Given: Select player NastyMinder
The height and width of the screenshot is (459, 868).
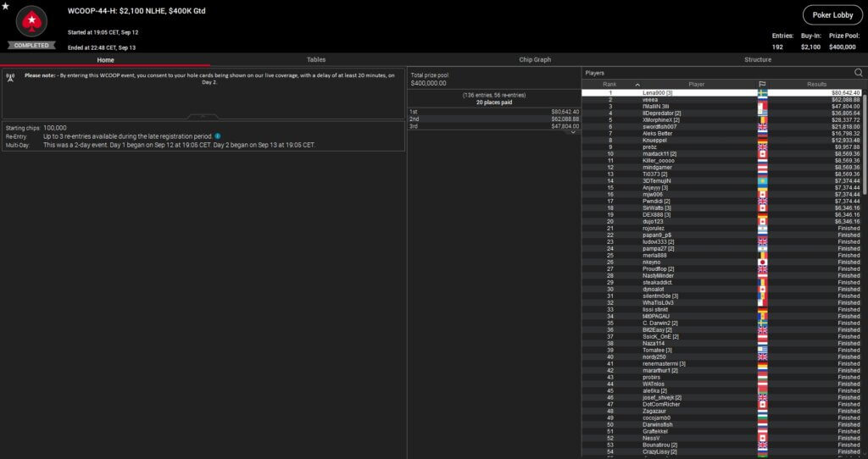Looking at the screenshot, I should point(722,276).
